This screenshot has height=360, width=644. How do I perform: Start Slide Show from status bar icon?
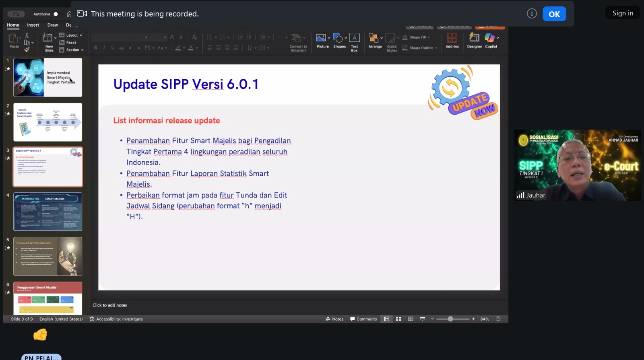tap(423, 319)
